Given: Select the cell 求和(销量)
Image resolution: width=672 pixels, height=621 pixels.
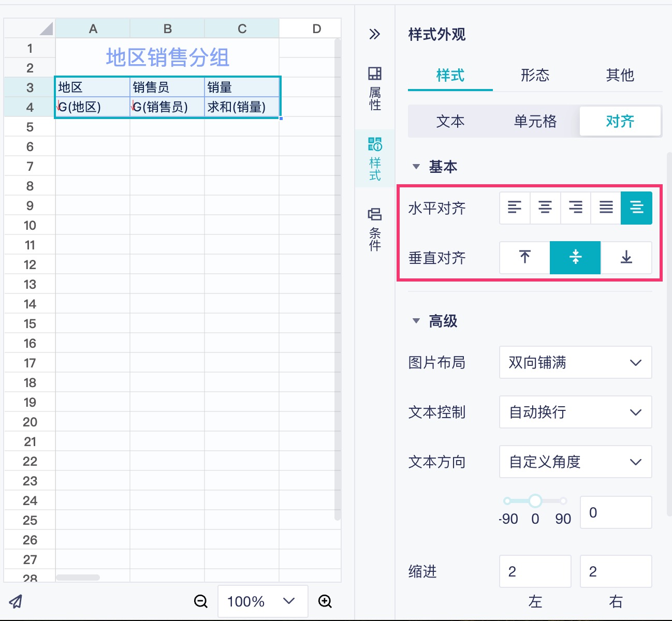Looking at the screenshot, I should [242, 107].
